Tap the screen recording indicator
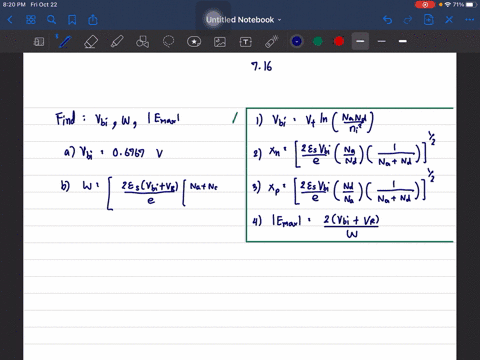The width and height of the screenshot is (480, 360). tap(425, 5)
